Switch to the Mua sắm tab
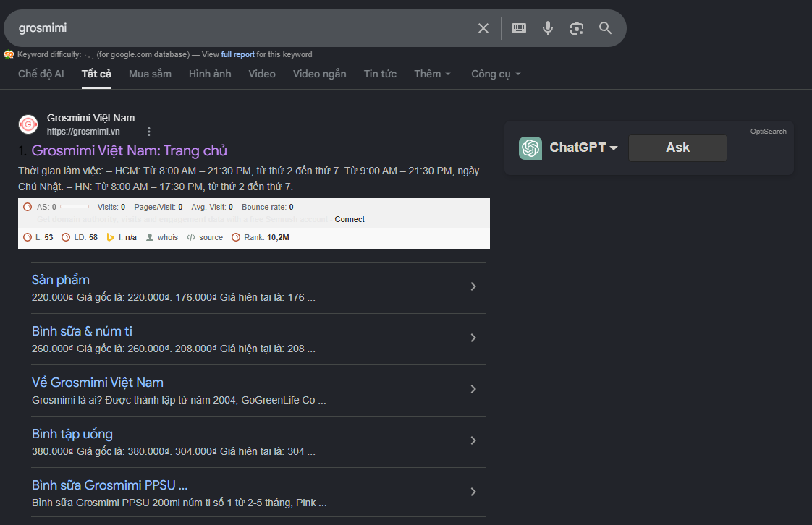Image resolution: width=812 pixels, height=525 pixels. click(x=151, y=74)
